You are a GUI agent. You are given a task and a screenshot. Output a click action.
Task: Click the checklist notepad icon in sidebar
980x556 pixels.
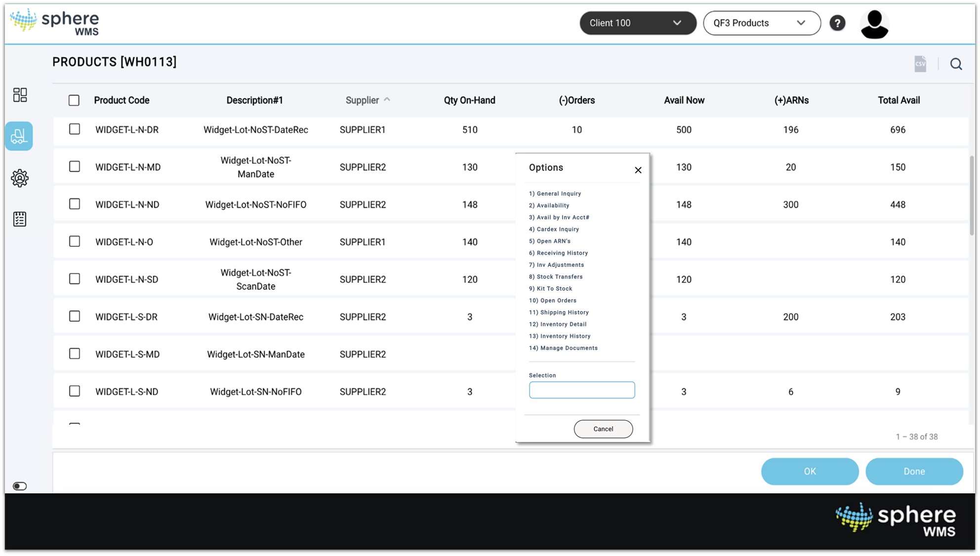coord(20,219)
